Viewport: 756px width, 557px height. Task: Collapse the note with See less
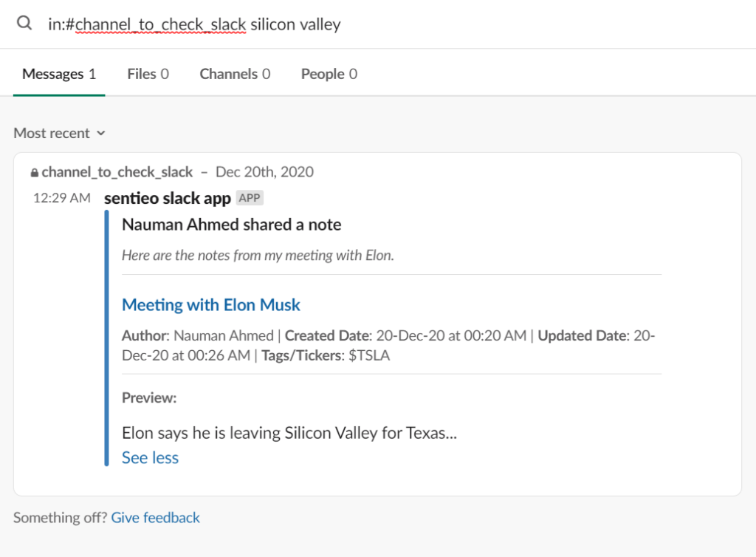[x=150, y=458]
